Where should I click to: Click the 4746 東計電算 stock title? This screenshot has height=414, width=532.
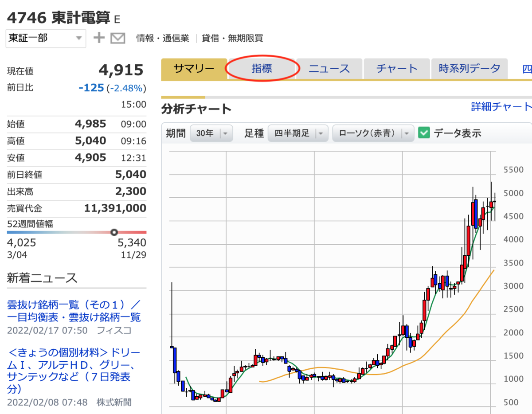[59, 17]
